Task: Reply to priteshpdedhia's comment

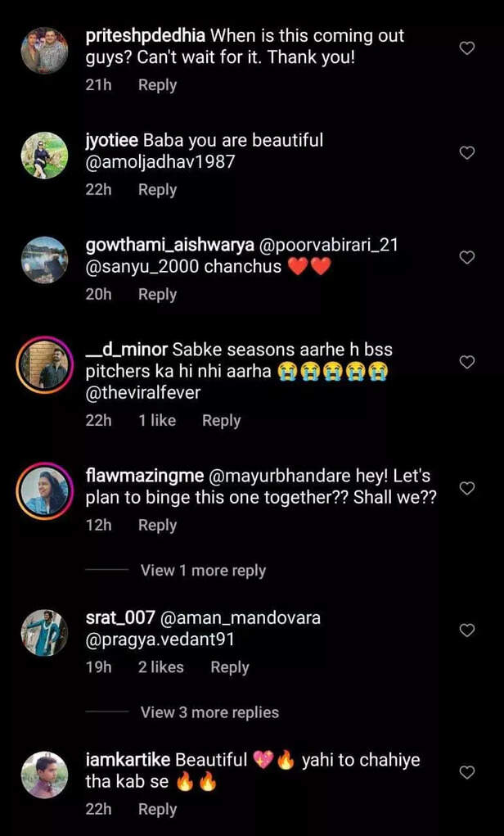Action: pos(157,85)
